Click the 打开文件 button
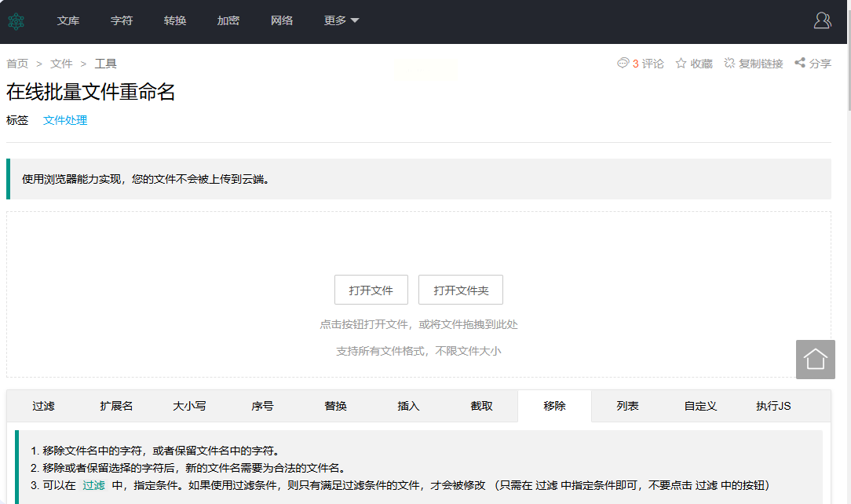Screen dimensions: 851x504 pos(371,290)
